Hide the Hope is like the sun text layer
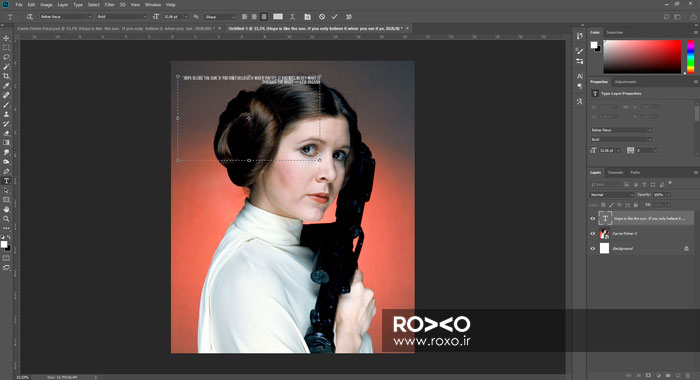This screenshot has height=380, width=700. click(x=593, y=219)
